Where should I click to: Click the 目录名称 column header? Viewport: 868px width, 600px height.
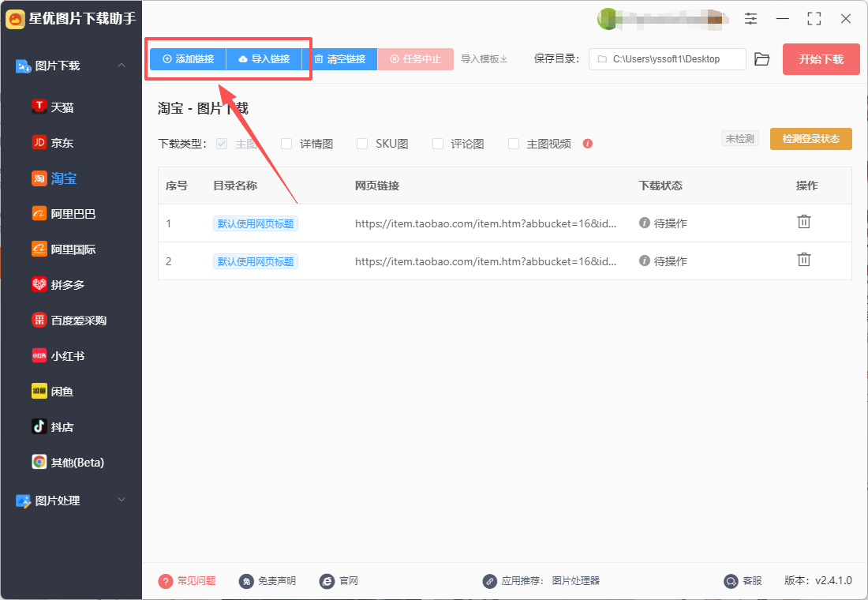[235, 186]
